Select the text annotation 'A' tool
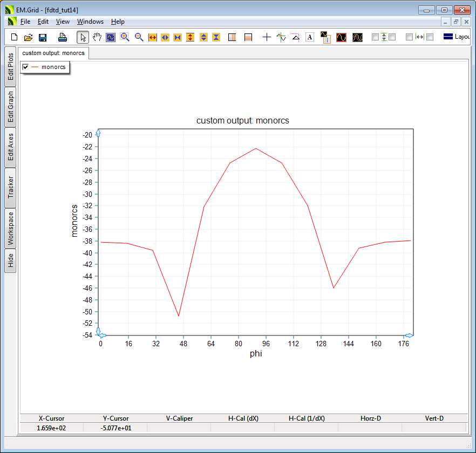The width and height of the screenshot is (476, 453). [310, 37]
